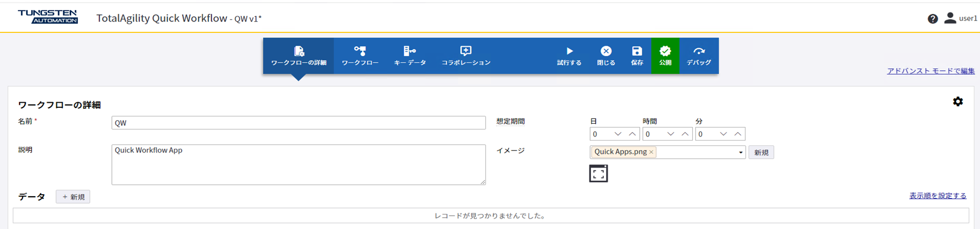Viewport: 980px width, 229px height.
Task: Decrease the 分 value
Action: (x=723, y=134)
